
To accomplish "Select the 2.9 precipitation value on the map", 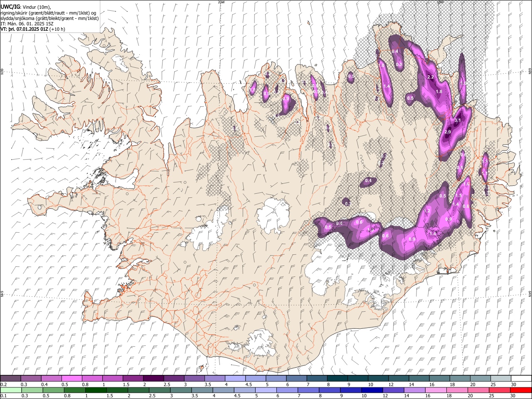I will click(448, 132).
